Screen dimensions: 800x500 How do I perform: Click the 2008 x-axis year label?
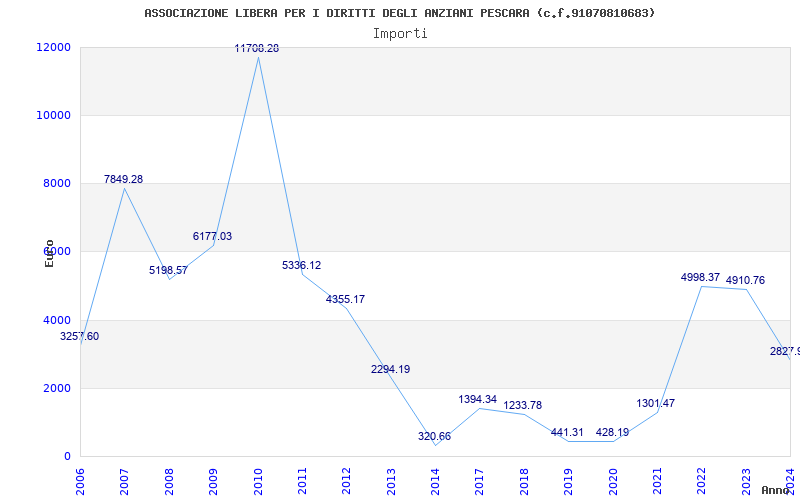(169, 481)
